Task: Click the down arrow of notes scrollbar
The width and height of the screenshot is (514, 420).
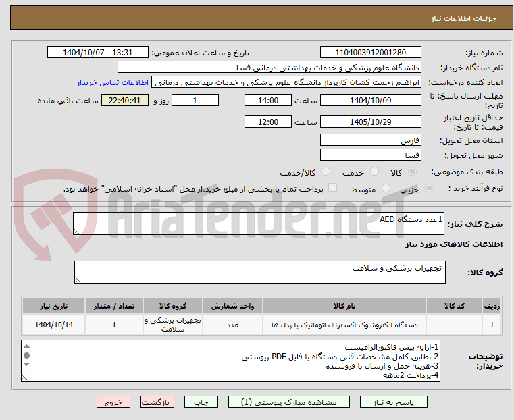Action: coord(27,364)
